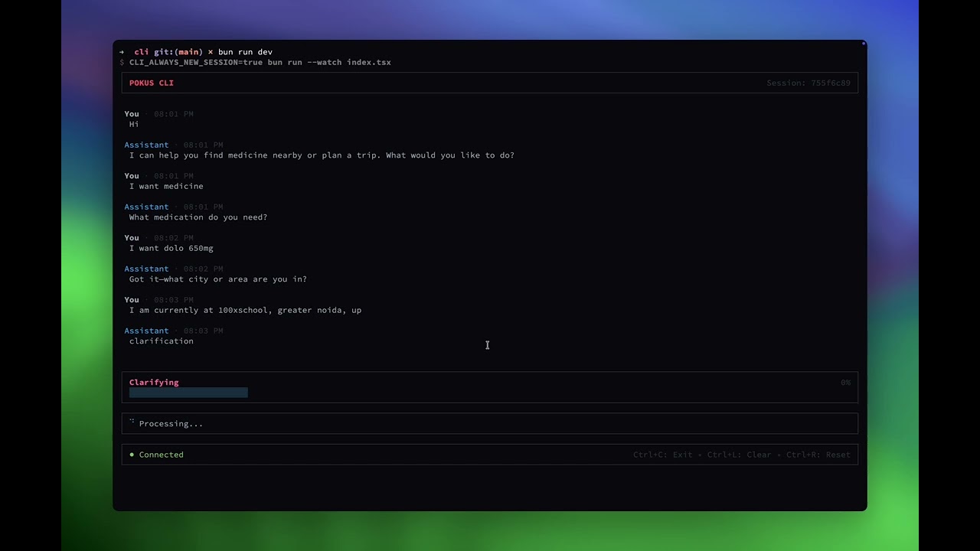Click the green Connected status dot
Viewport: 980px width, 551px height.
132,455
